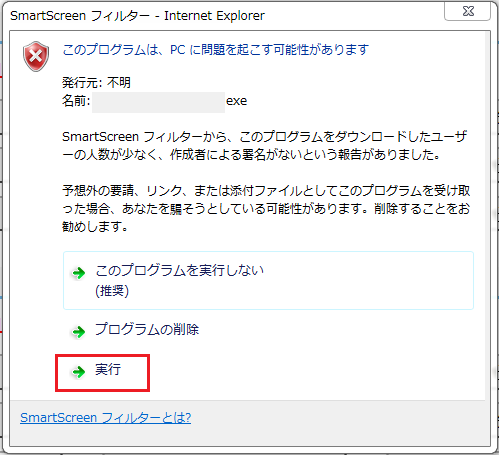
Task: Click green arrow beside プログラムの削除
Action: click(79, 332)
